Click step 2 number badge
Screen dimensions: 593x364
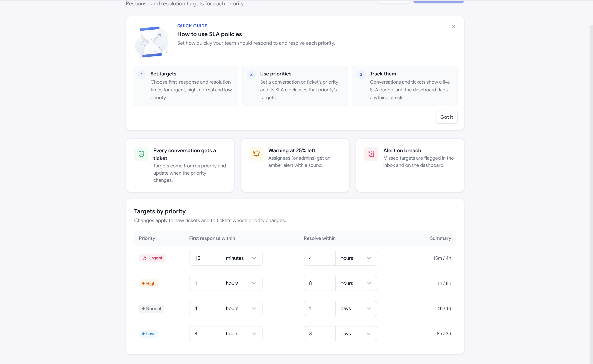point(251,74)
